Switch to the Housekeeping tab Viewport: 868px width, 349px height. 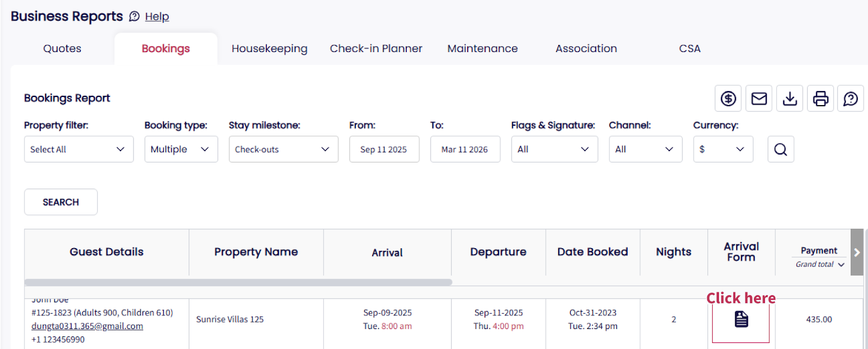[x=269, y=49]
